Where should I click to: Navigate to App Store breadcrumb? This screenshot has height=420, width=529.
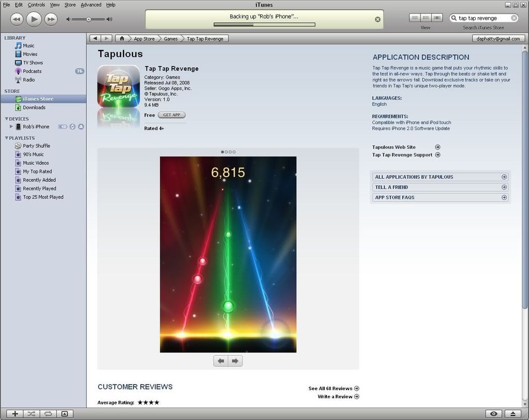coord(144,39)
